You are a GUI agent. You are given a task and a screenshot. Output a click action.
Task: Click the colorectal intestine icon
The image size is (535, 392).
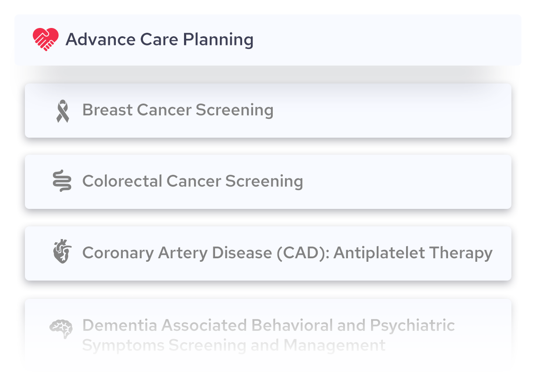point(62,181)
